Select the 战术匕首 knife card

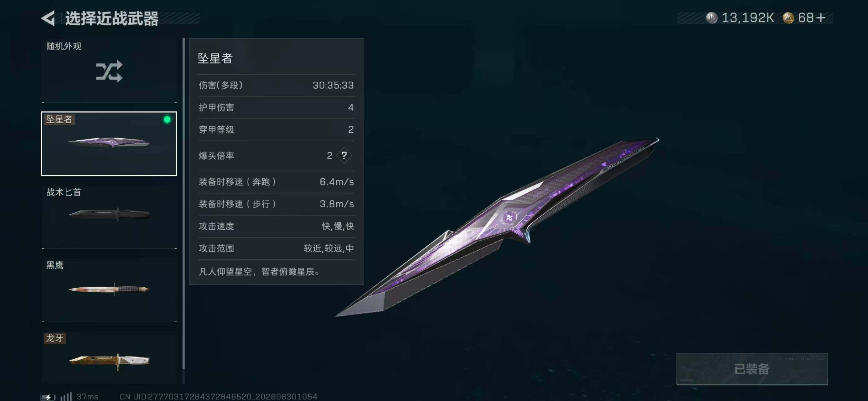click(x=109, y=216)
